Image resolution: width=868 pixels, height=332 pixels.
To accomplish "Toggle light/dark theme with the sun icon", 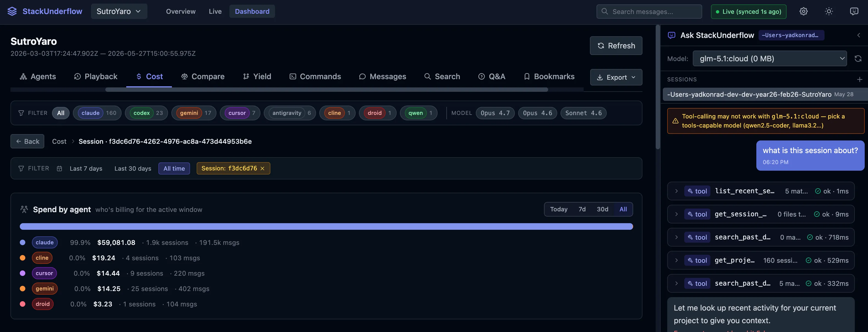I will (x=829, y=12).
